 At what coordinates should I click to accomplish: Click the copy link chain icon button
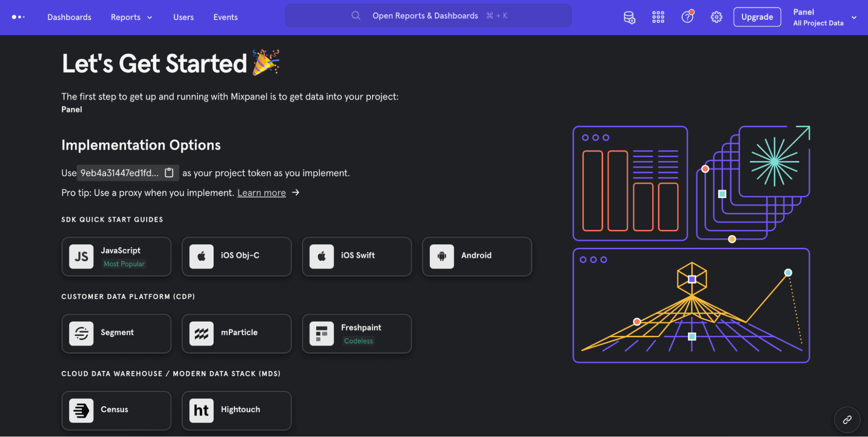(x=847, y=420)
